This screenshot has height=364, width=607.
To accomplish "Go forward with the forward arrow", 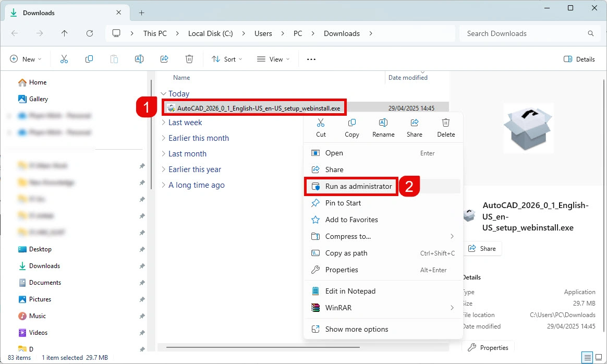I will click(40, 33).
